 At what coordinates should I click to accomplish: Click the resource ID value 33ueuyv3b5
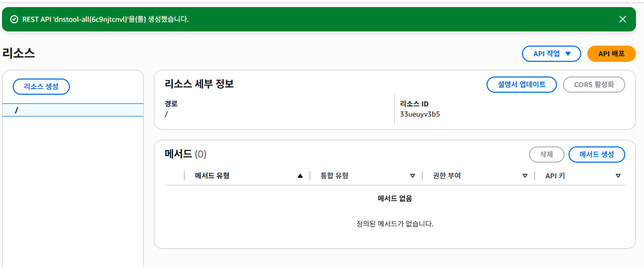coord(420,114)
